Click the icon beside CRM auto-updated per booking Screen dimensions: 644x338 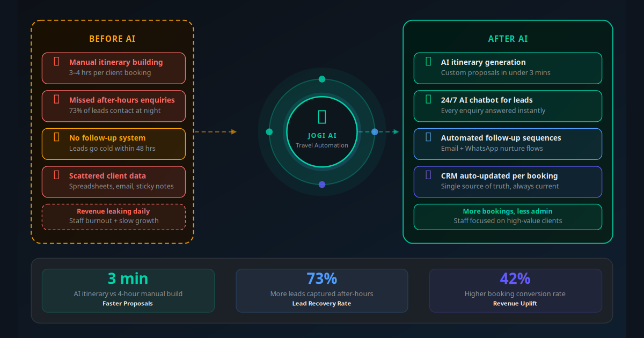click(x=428, y=175)
